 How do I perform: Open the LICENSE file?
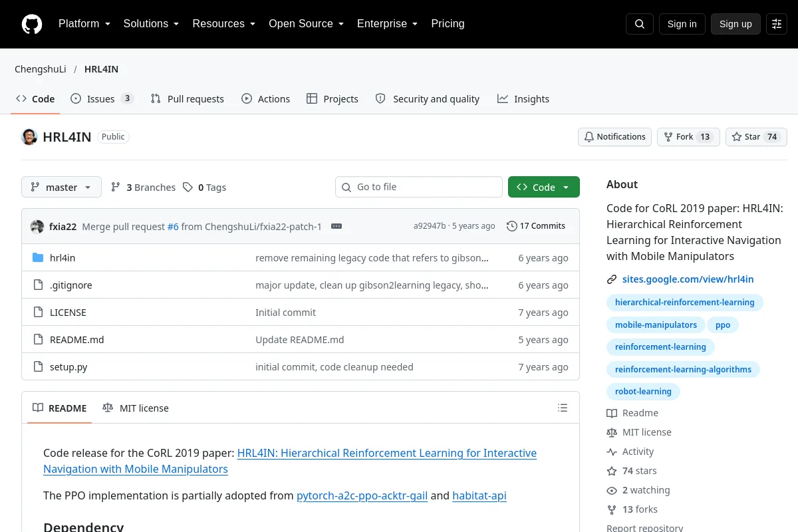(68, 313)
